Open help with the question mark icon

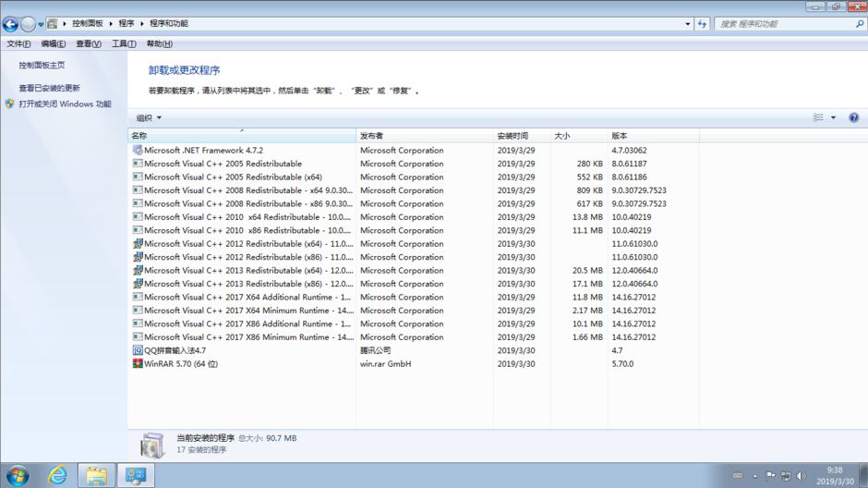click(853, 117)
